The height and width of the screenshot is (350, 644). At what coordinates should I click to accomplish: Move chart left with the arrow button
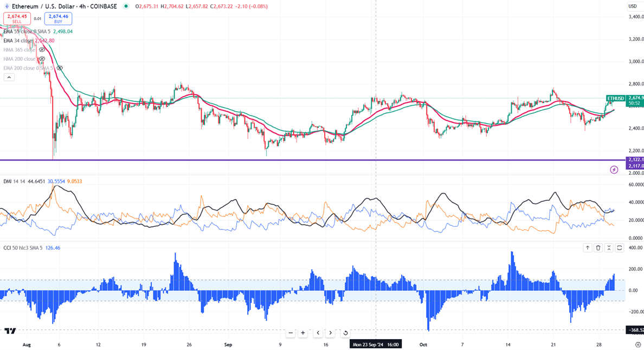click(x=318, y=333)
